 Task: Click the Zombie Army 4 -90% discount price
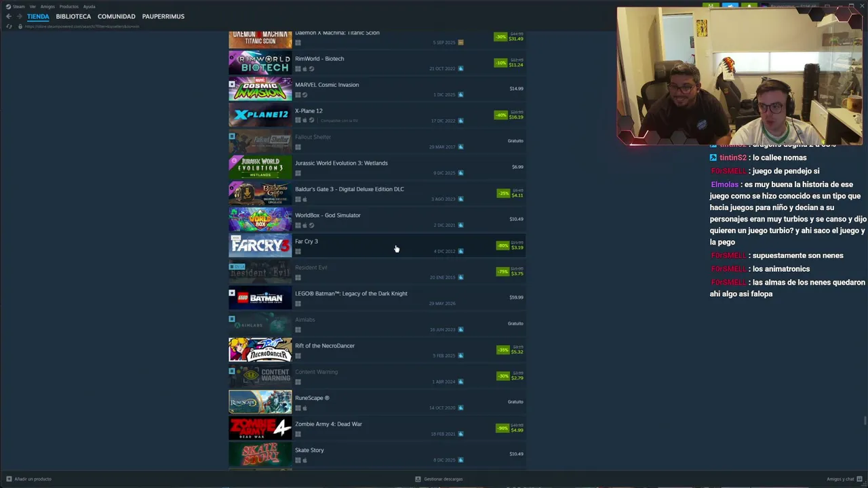coord(510,428)
